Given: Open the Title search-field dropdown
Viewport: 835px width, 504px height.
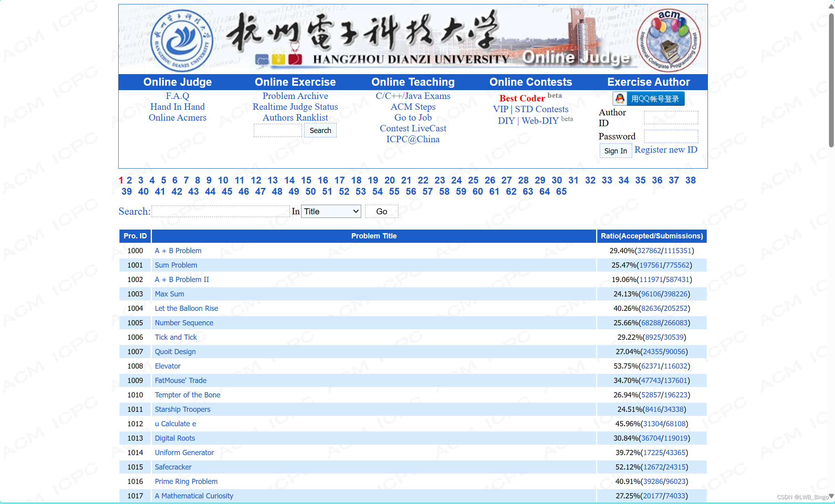Looking at the screenshot, I should 331,212.
